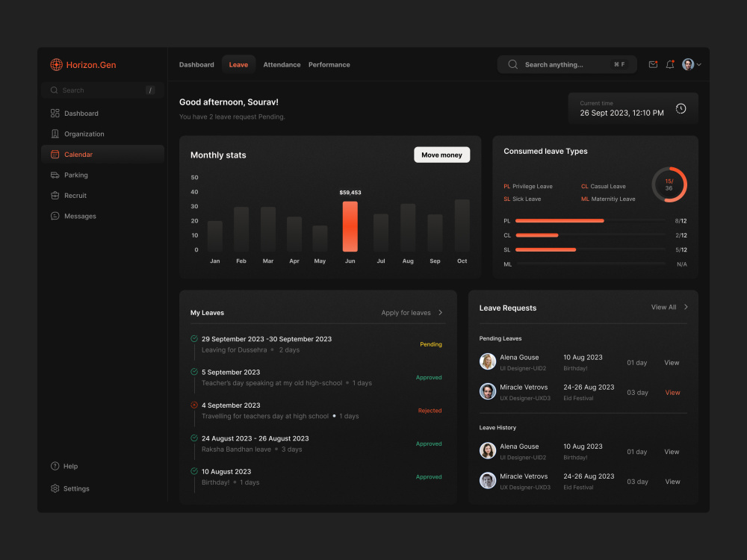This screenshot has width=747, height=560.
Task: Click the Parking truck icon
Action: [55, 175]
